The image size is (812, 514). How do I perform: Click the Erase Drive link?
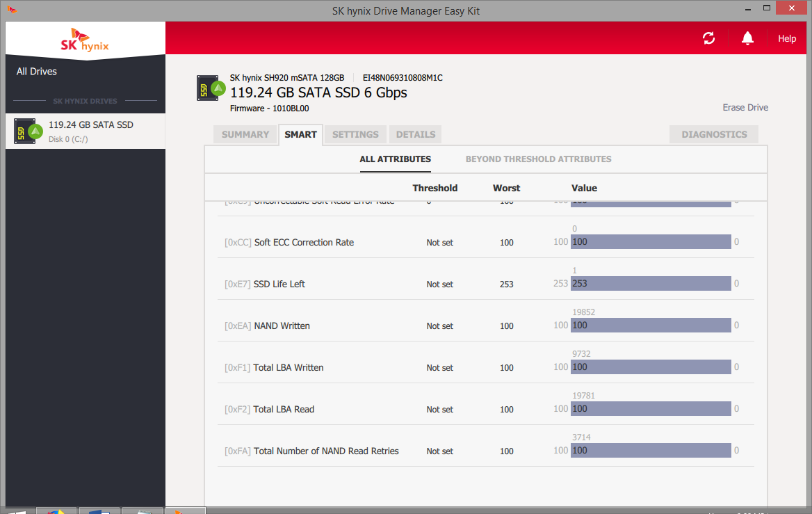pos(745,108)
